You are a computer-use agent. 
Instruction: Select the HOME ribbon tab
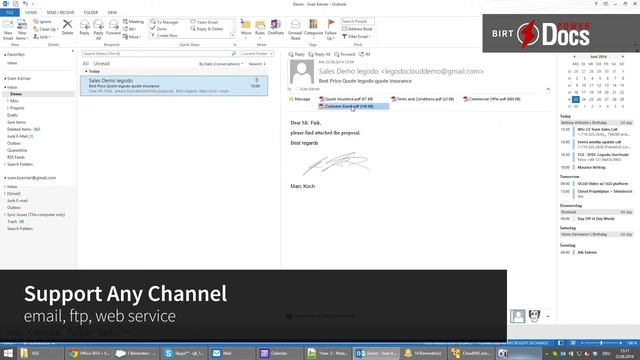[x=31, y=13]
